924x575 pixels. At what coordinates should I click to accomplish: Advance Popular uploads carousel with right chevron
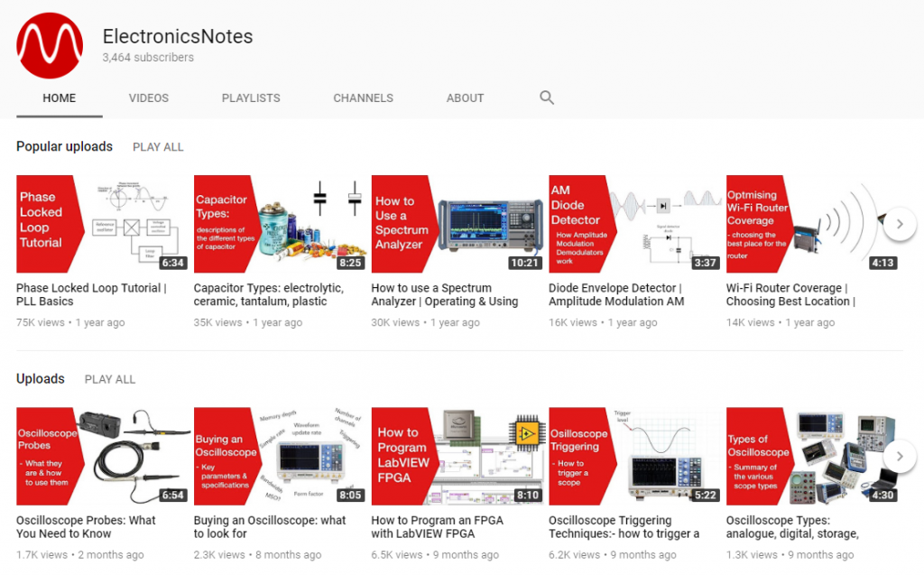(x=900, y=224)
